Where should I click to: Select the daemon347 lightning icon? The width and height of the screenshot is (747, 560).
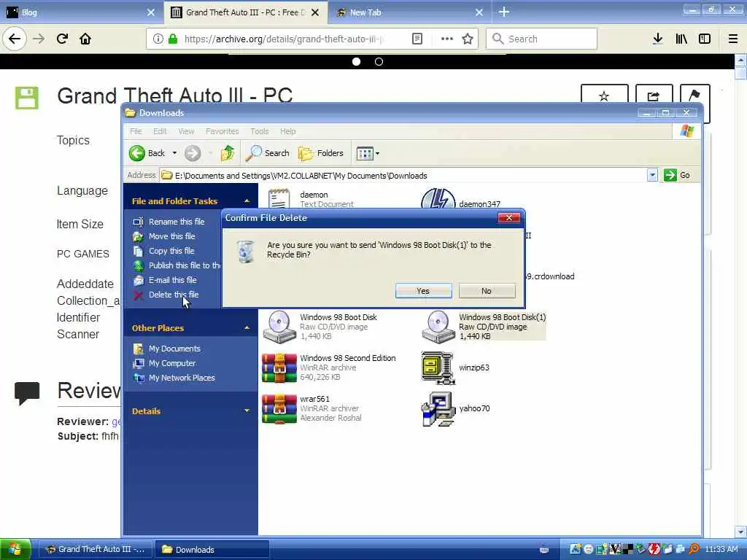click(x=438, y=198)
